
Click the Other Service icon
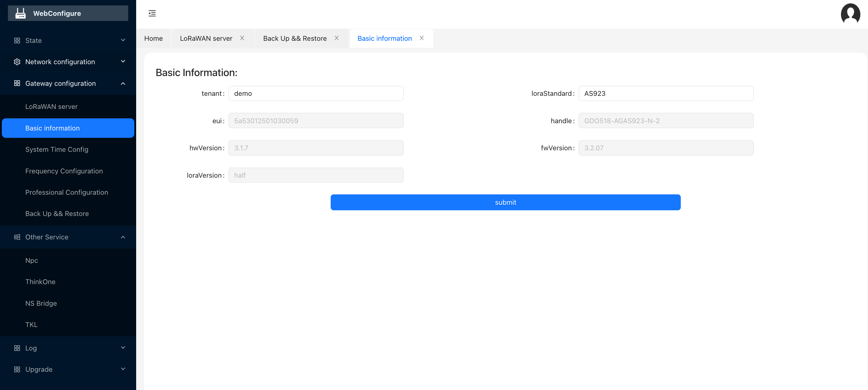coord(17,237)
